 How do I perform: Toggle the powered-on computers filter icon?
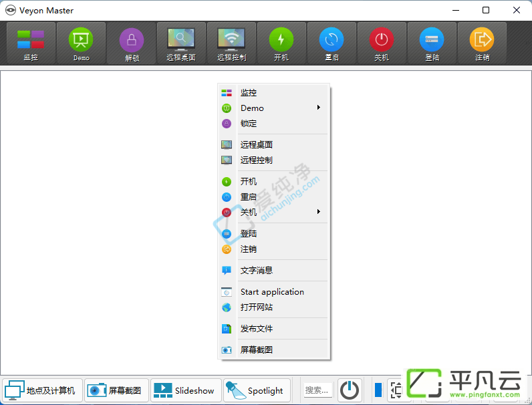(350, 390)
